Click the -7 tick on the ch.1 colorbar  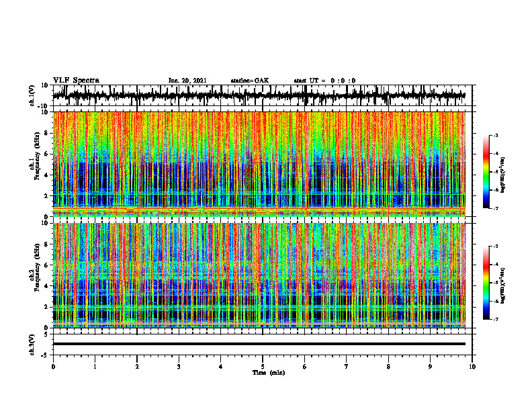[496, 208]
